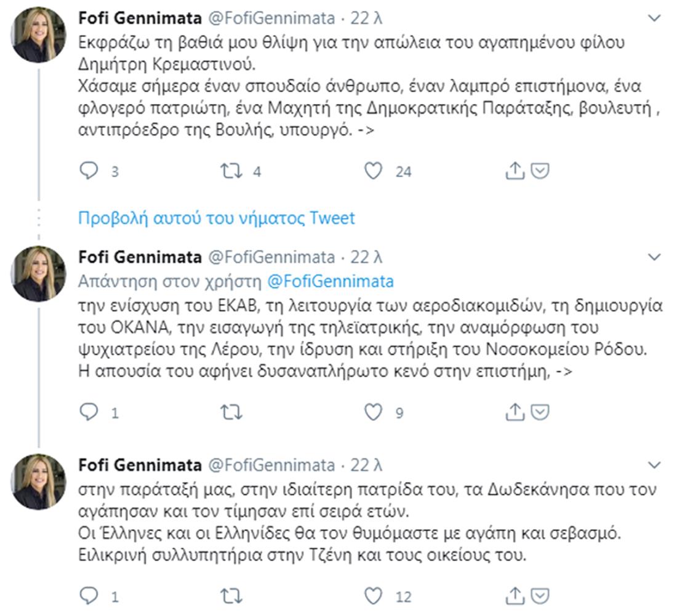This screenshot has width=677, height=616.
Task: Click the @FofiGennimata mention in the reply line
Action: coord(330,281)
